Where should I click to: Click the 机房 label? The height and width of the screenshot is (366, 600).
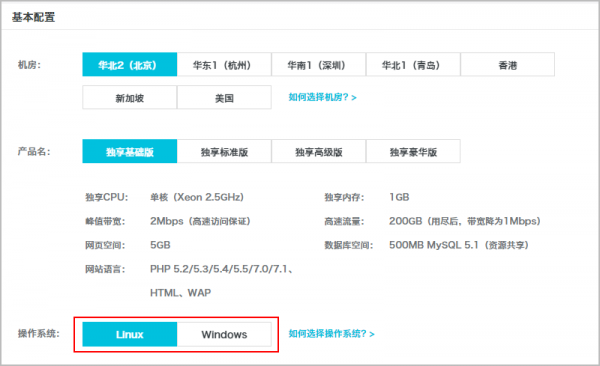29,65
